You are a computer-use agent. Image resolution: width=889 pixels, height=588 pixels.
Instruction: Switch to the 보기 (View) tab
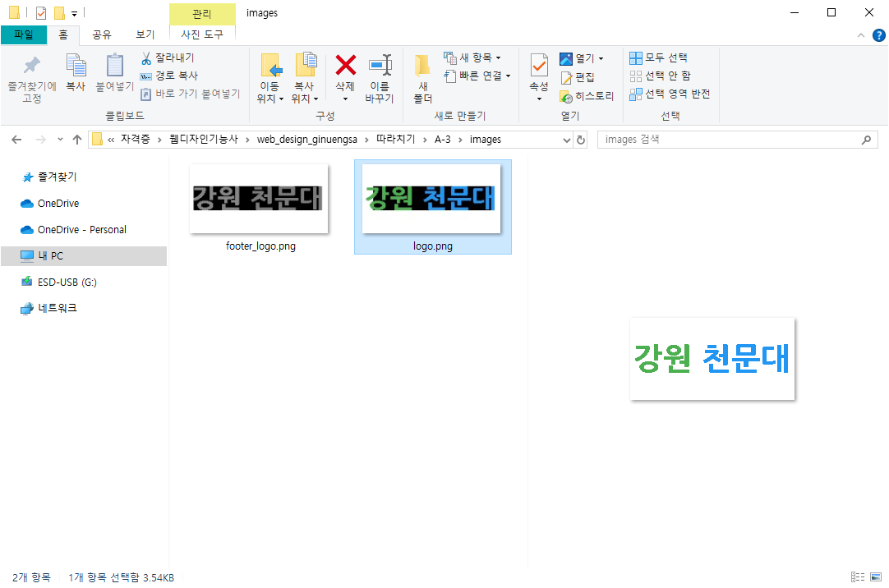pos(145,34)
